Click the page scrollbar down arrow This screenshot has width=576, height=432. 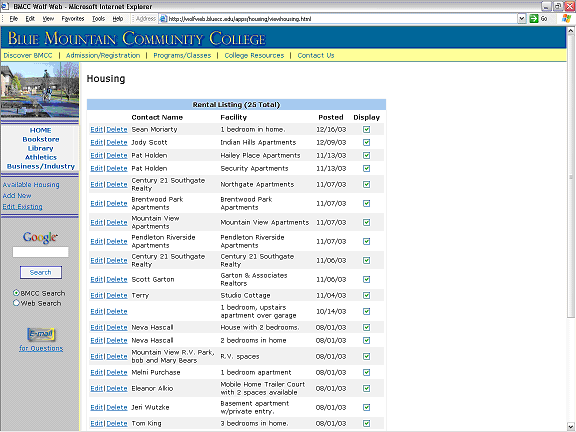coord(570,426)
